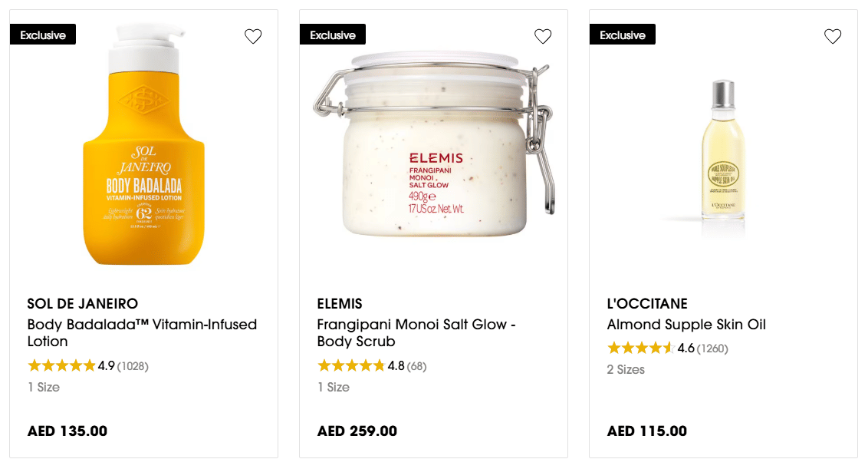Open the Body Badalada bottle image
868x469 pixels.
144,146
